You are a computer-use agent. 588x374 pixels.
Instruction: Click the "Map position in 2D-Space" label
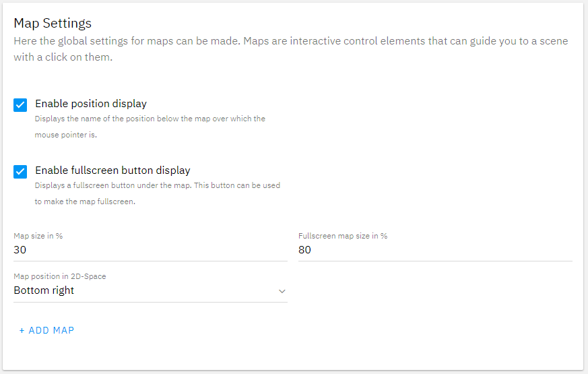pyautogui.click(x=60, y=276)
